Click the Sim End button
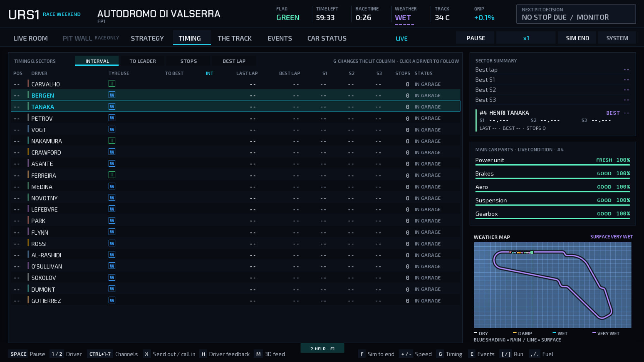 coord(577,38)
